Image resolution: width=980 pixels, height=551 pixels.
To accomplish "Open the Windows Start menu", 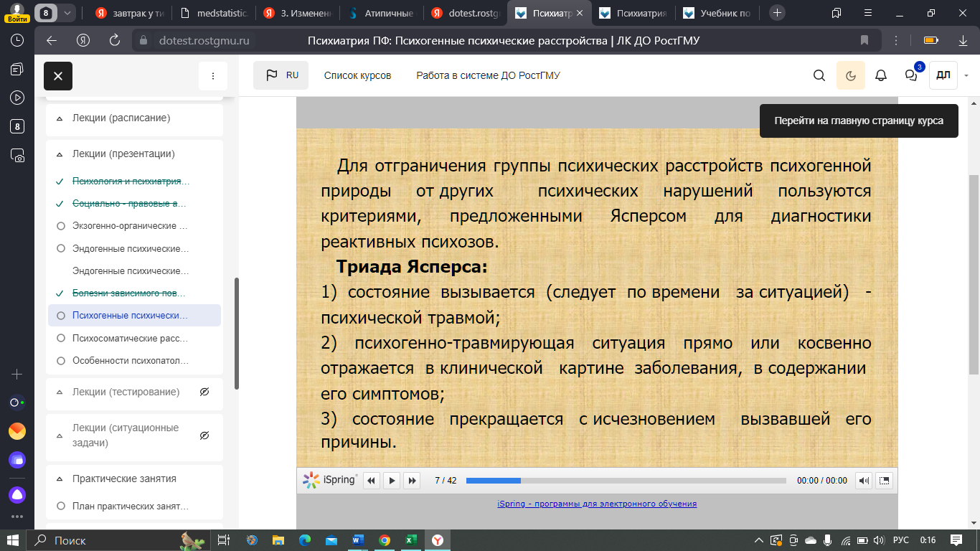I will (13, 540).
